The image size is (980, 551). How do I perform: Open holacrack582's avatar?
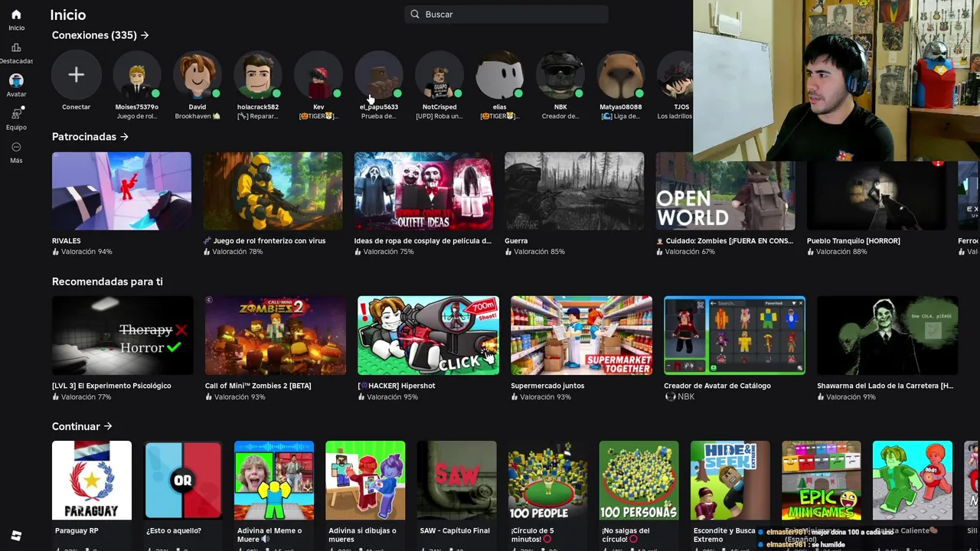[257, 75]
